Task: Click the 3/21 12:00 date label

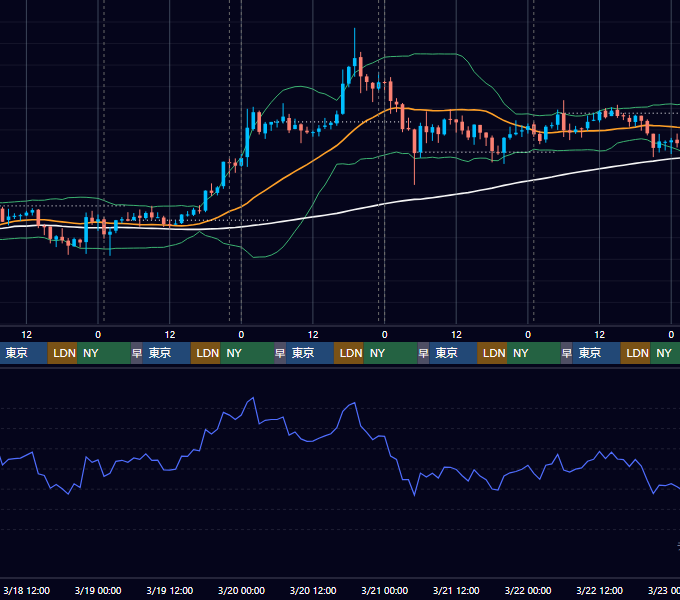Action: (x=456, y=590)
